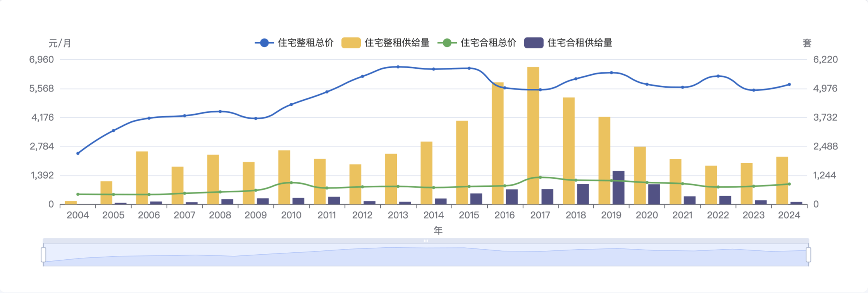Click the 2010 x-axis year label

291,215
